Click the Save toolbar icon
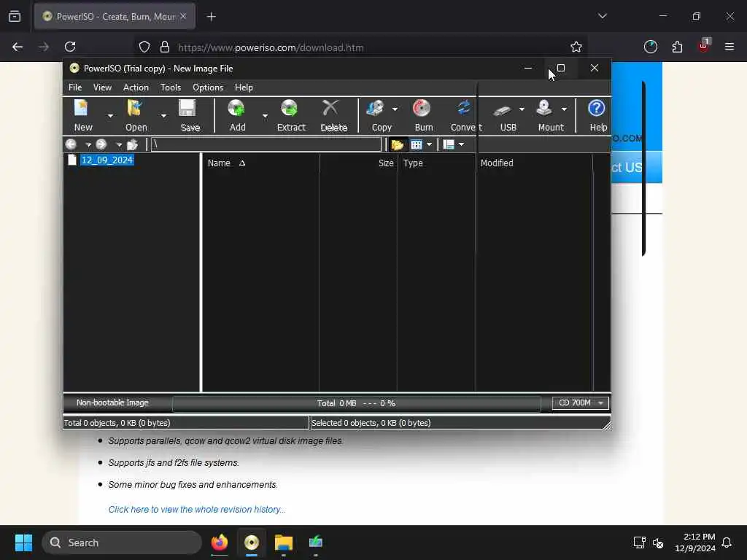The height and width of the screenshot is (560, 747). pyautogui.click(x=187, y=109)
